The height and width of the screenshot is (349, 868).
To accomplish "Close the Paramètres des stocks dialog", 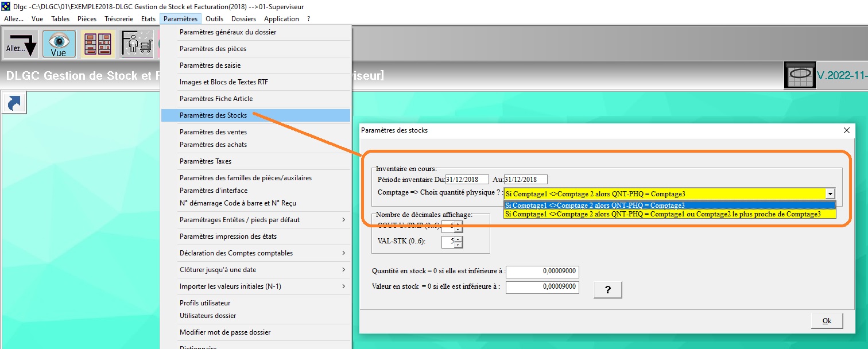I will click(846, 130).
